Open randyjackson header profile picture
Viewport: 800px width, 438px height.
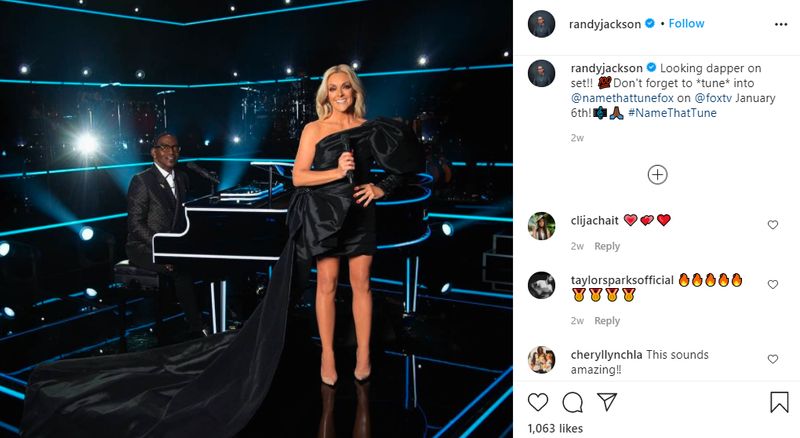(x=541, y=24)
